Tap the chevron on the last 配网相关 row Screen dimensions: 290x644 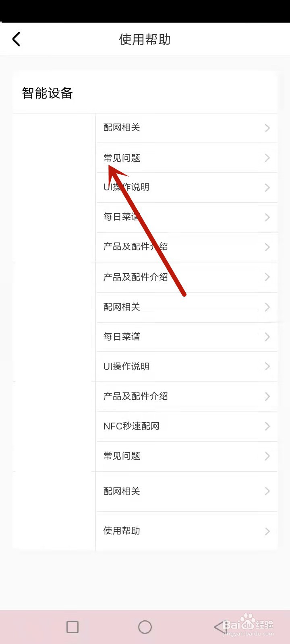tap(267, 491)
